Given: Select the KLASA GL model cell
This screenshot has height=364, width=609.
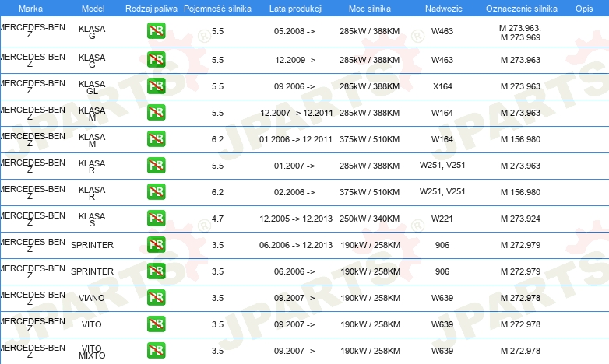Looking at the screenshot, I should [92, 87].
